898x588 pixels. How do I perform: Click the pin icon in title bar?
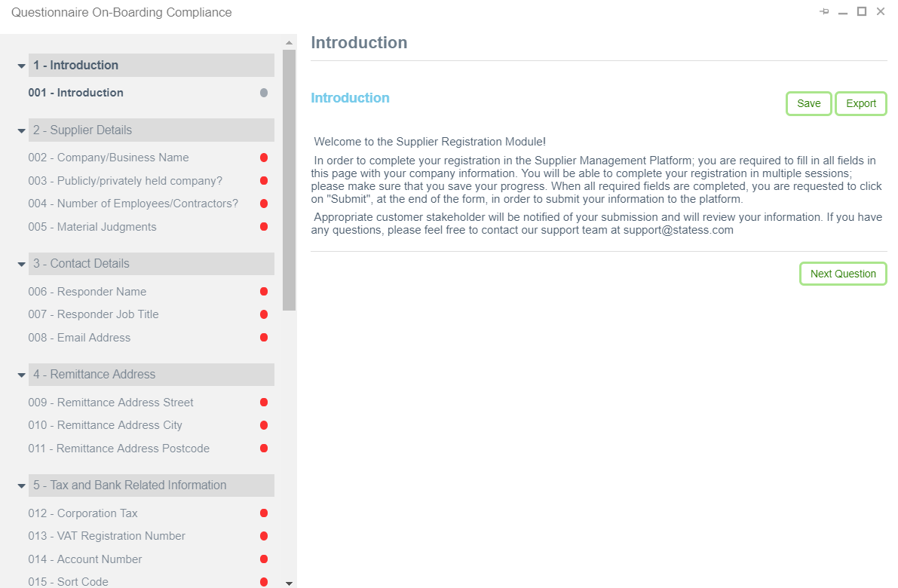pyautogui.click(x=824, y=12)
